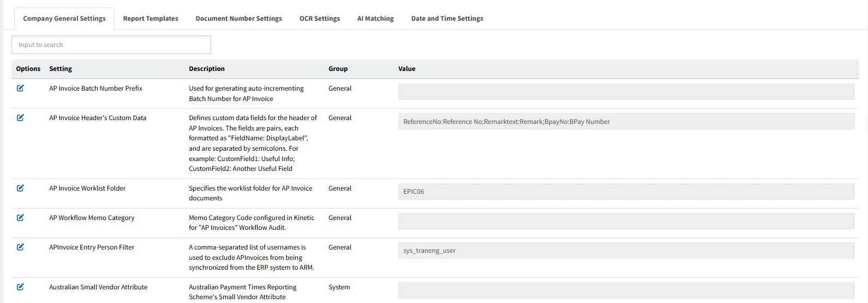Click the sys_traneng_user value field
The image size is (868, 303).
(626, 251)
